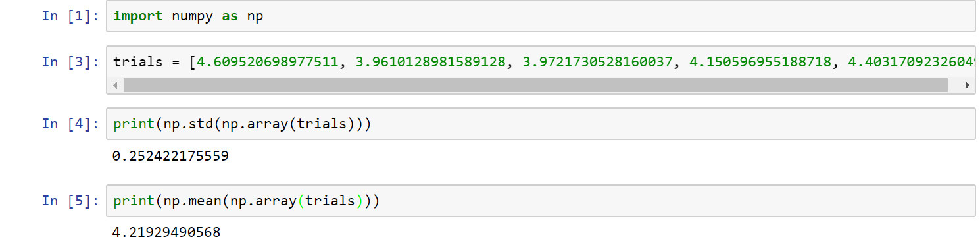Click the right arrow of the horizontal scrollbar

pos(967,86)
